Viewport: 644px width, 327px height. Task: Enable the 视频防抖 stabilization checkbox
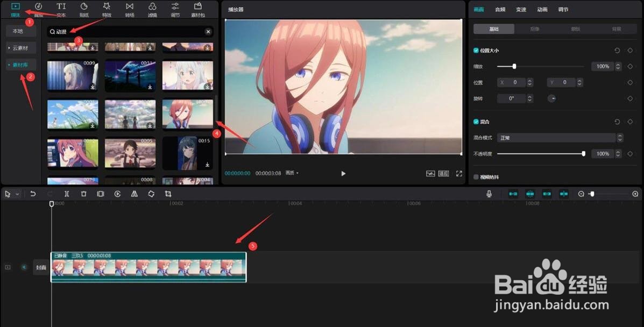click(x=476, y=177)
